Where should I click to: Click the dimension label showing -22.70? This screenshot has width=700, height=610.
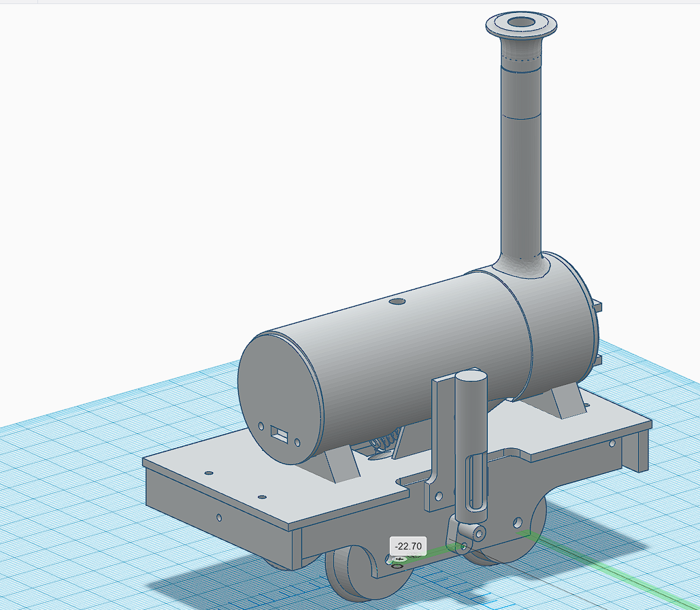408,545
